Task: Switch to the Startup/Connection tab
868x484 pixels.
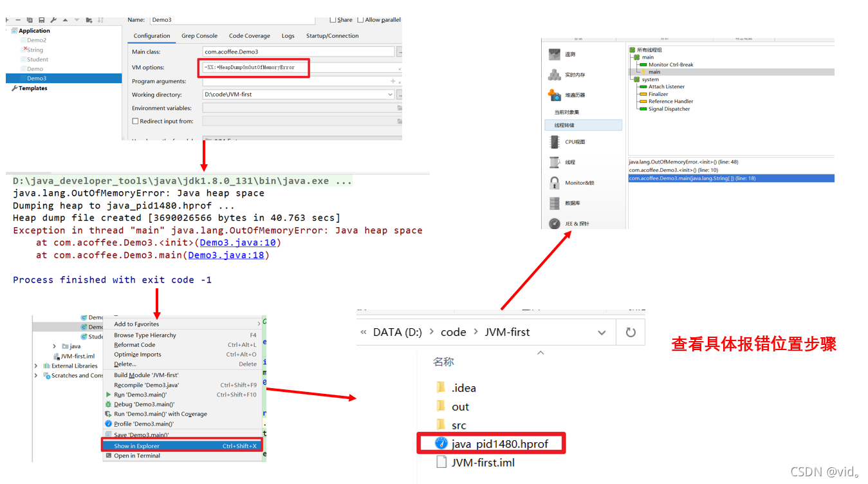Action: [333, 36]
